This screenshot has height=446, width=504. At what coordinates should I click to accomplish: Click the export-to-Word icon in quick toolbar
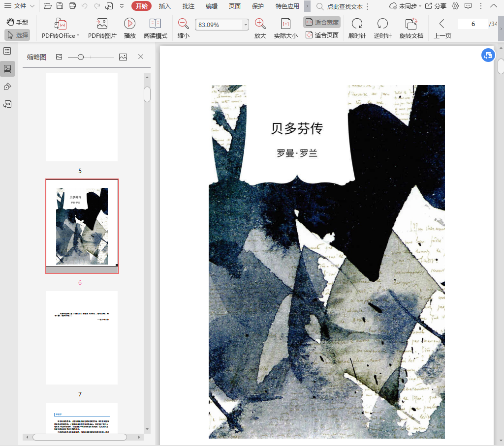click(x=109, y=6)
